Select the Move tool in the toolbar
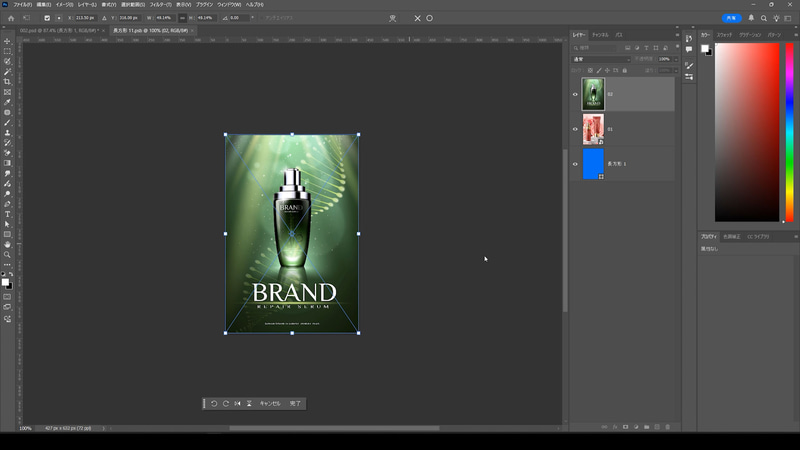 click(x=7, y=41)
